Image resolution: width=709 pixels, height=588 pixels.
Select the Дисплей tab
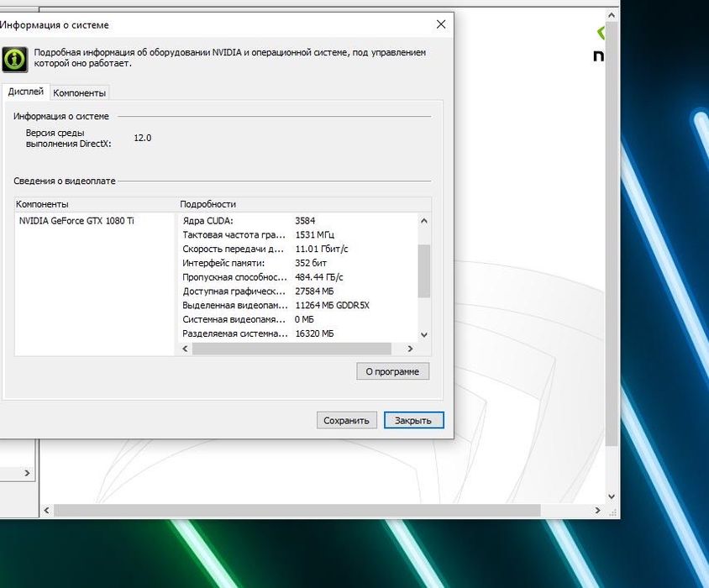pos(26,92)
